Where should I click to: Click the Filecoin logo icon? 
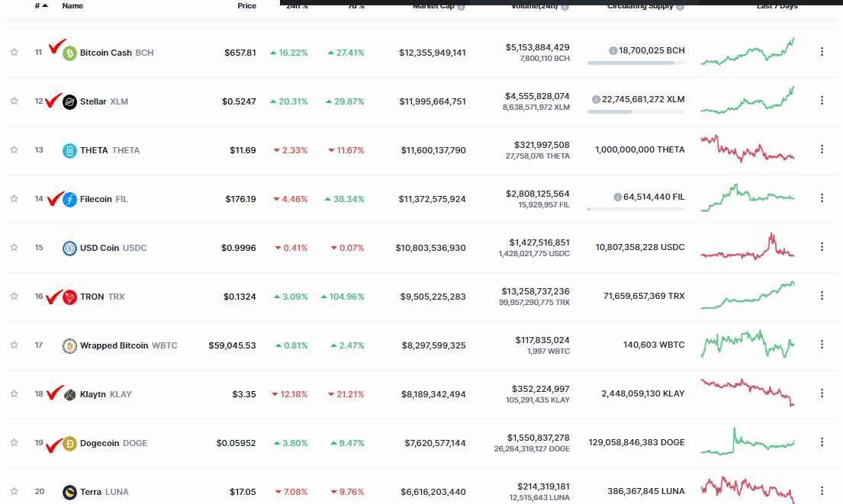pos(69,199)
